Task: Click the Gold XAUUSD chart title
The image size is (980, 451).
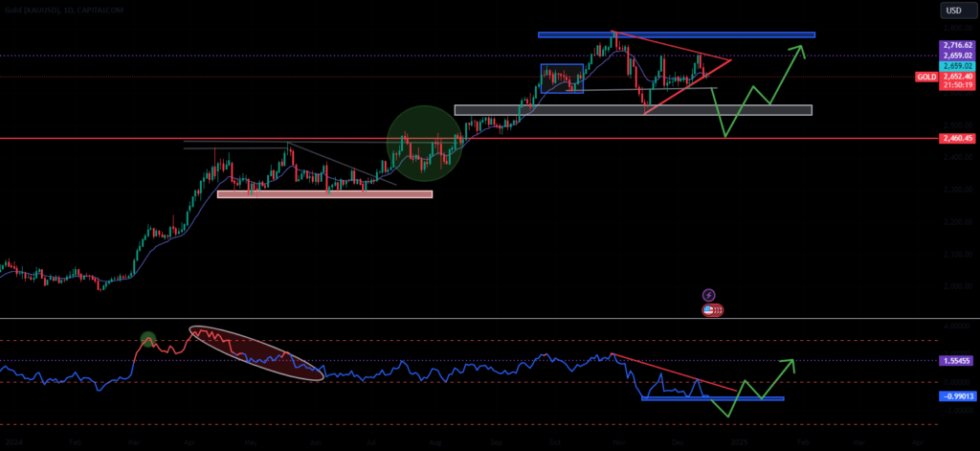Action: pyautogui.click(x=48, y=9)
